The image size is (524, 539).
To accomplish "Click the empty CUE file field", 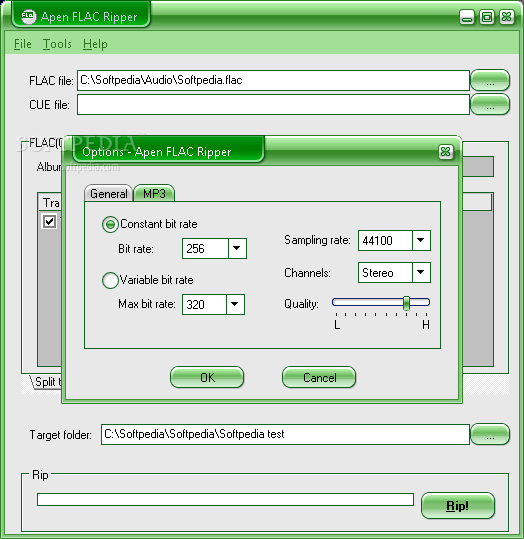I will pyautogui.click(x=273, y=104).
